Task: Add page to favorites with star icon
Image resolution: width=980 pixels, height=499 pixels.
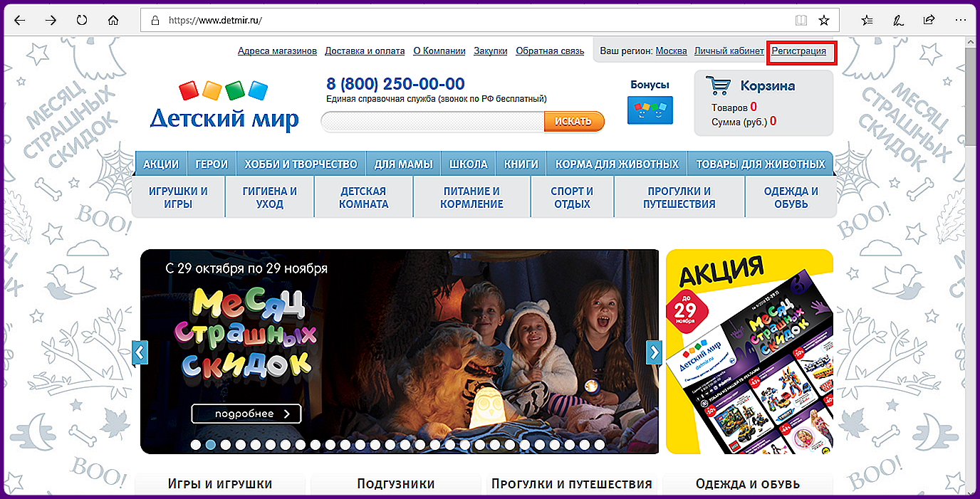Action: [824, 20]
